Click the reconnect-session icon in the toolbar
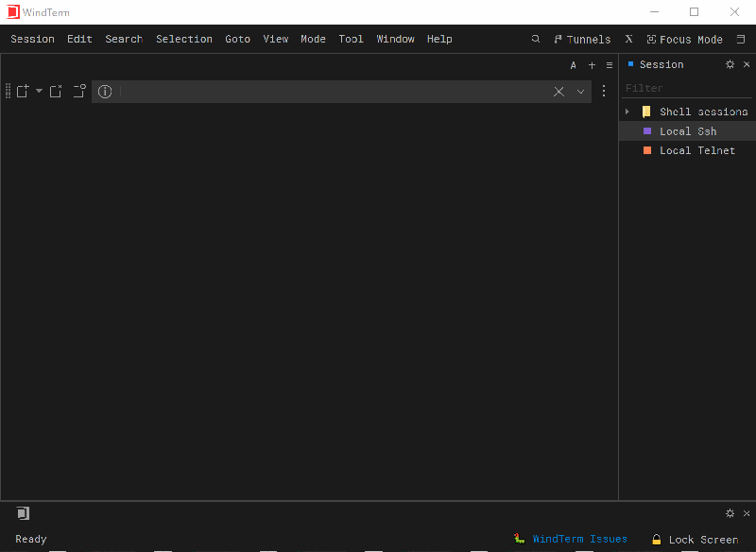 tap(77, 92)
